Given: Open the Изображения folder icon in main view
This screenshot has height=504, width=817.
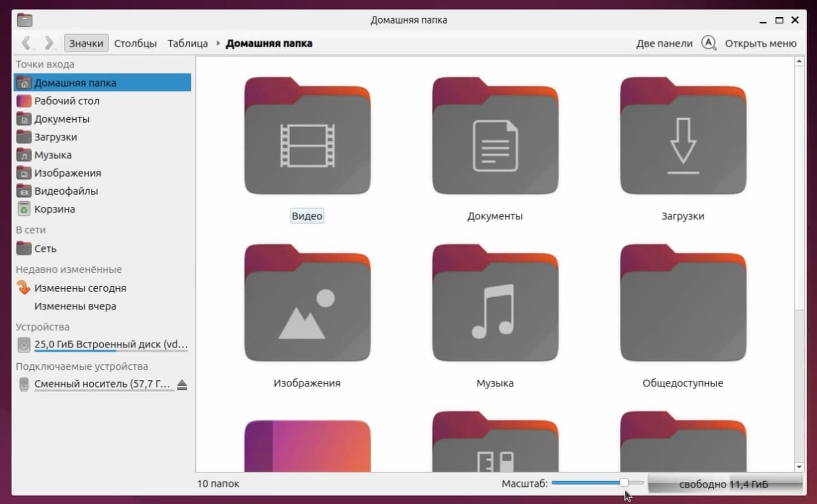Looking at the screenshot, I should (x=307, y=303).
